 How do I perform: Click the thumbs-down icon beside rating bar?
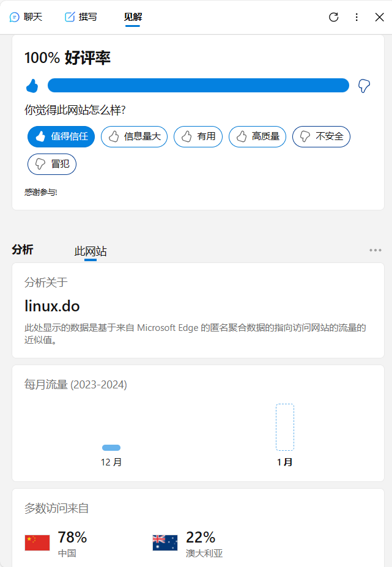pyautogui.click(x=364, y=86)
